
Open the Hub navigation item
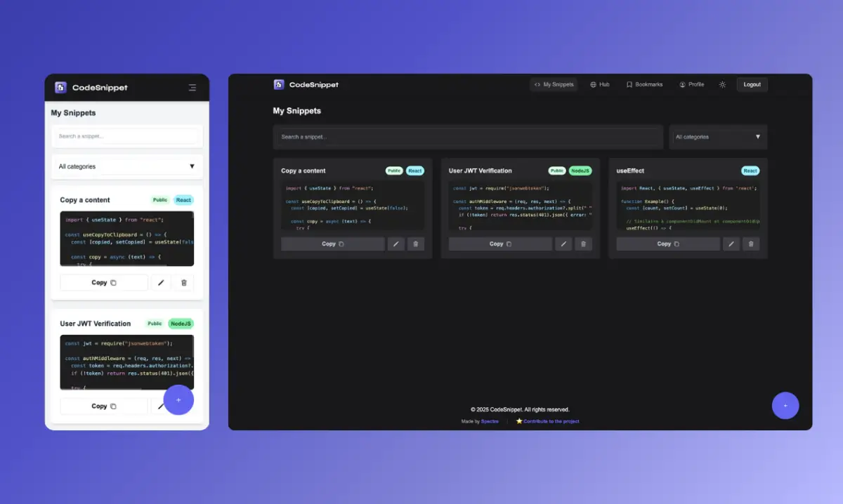pos(599,85)
